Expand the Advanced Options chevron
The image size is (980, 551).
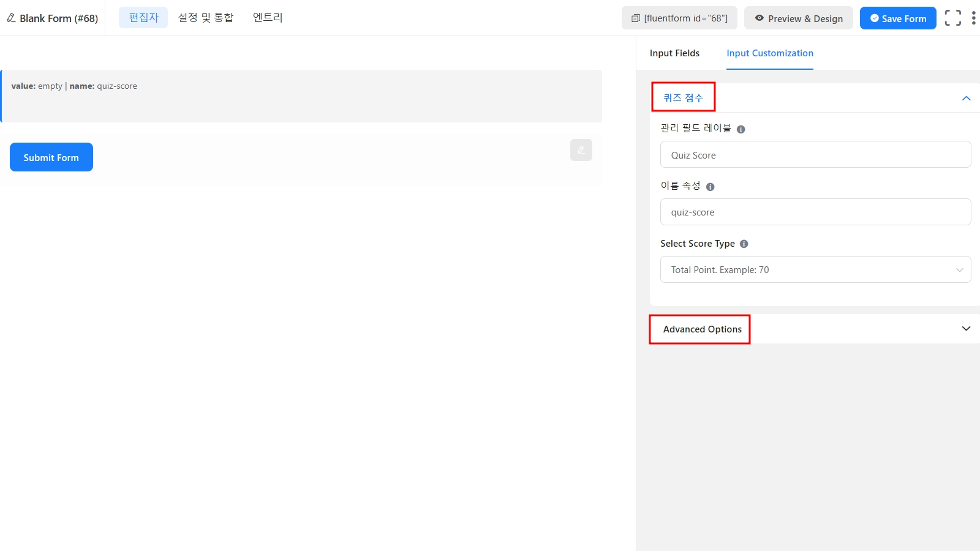coord(966,329)
